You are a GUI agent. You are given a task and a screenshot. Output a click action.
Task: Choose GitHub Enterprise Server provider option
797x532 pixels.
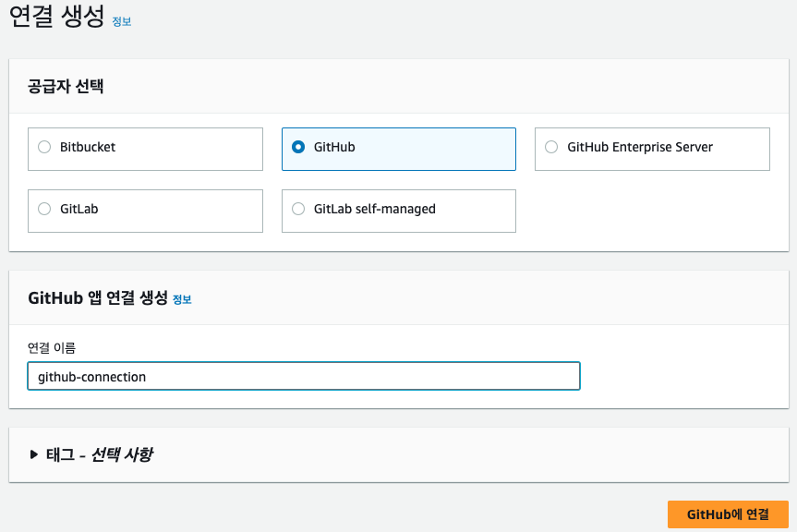point(652,149)
